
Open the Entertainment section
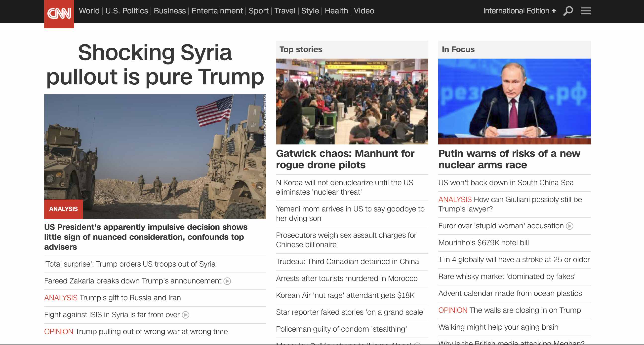coord(217,11)
